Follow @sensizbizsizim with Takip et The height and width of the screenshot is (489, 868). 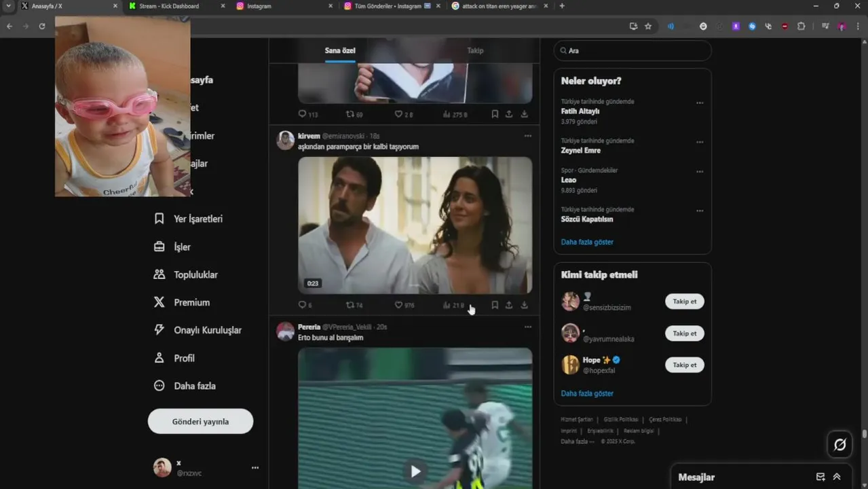tap(684, 302)
